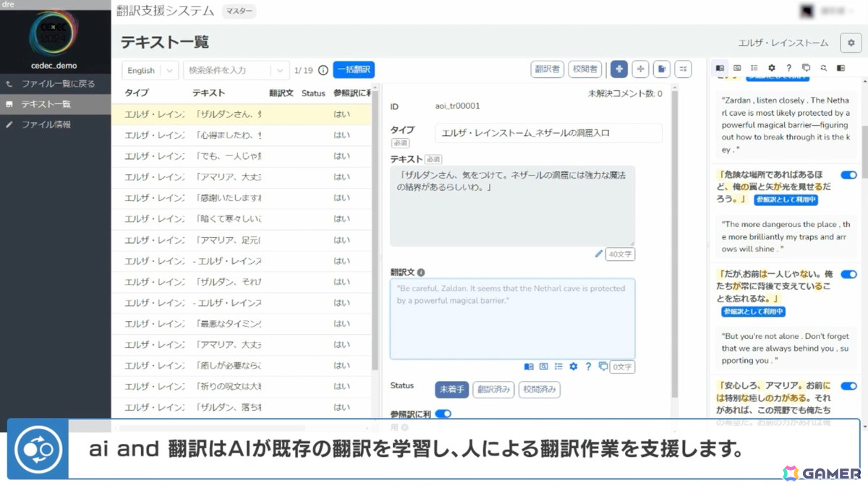Viewport: 868px width, 488px height.
Task: Click the cedec_demo project logo
Action: click(55, 35)
